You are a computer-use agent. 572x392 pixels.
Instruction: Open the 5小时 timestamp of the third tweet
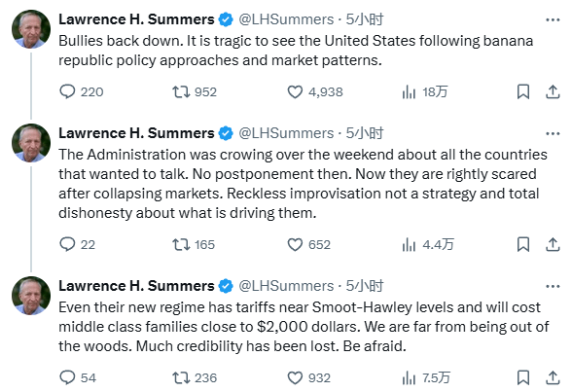click(x=365, y=286)
